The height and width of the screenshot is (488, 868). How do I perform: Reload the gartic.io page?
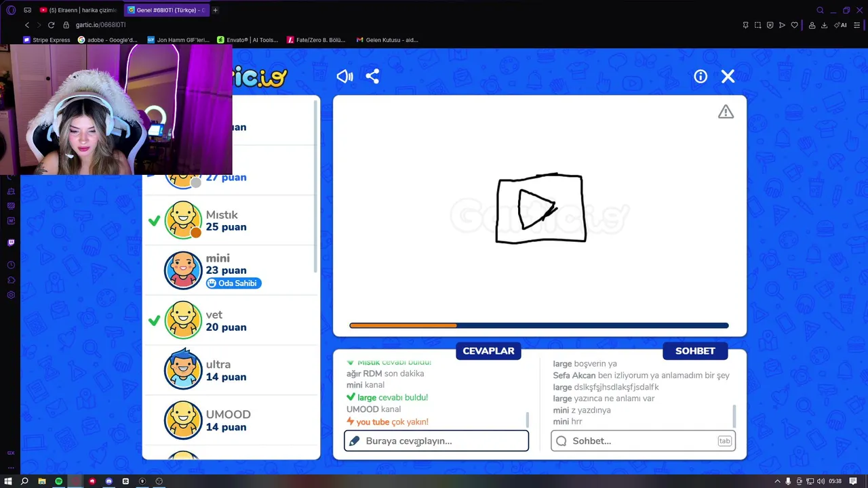51,25
